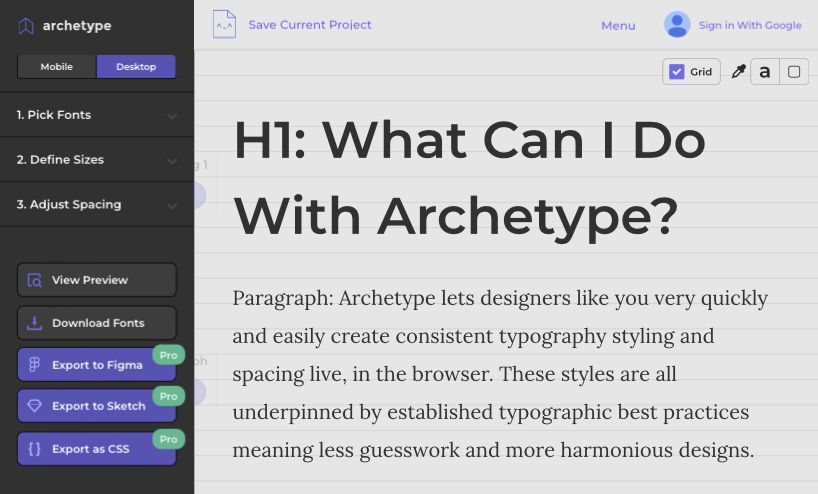Click the CSS curly braces icon
Screen dimensions: 818x494
35,449
